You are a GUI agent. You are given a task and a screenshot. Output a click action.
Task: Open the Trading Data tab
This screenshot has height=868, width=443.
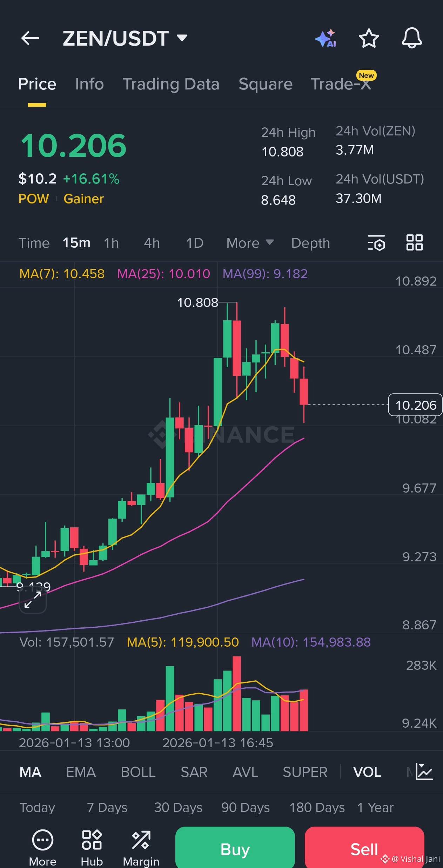[x=171, y=84]
